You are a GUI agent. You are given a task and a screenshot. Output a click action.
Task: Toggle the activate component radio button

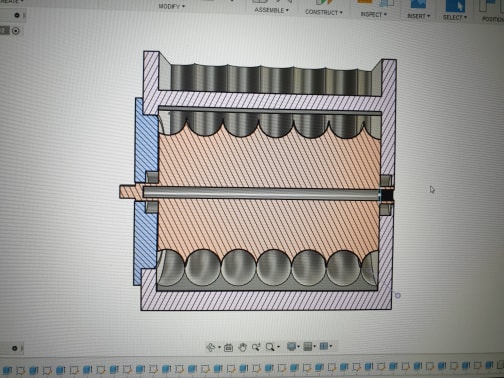15,31
